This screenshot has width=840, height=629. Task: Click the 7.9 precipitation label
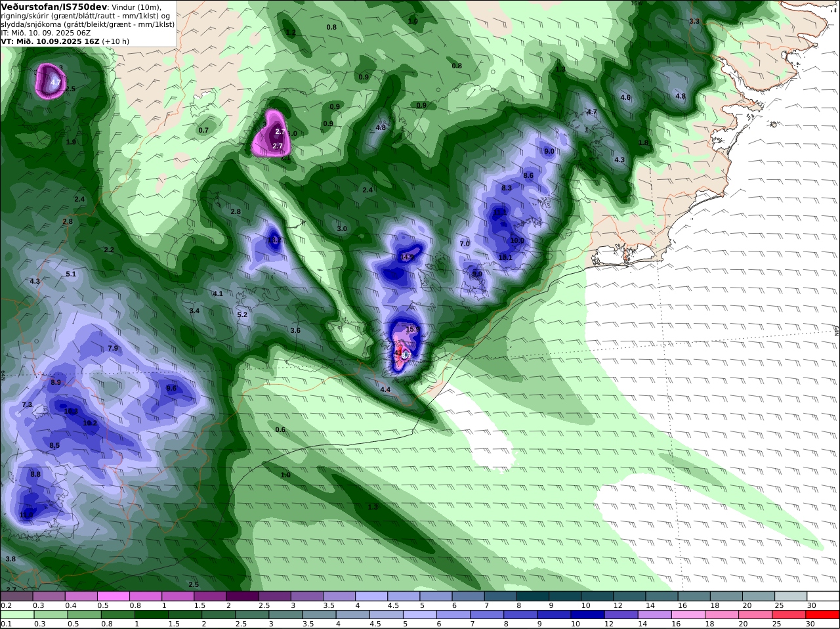(x=113, y=348)
